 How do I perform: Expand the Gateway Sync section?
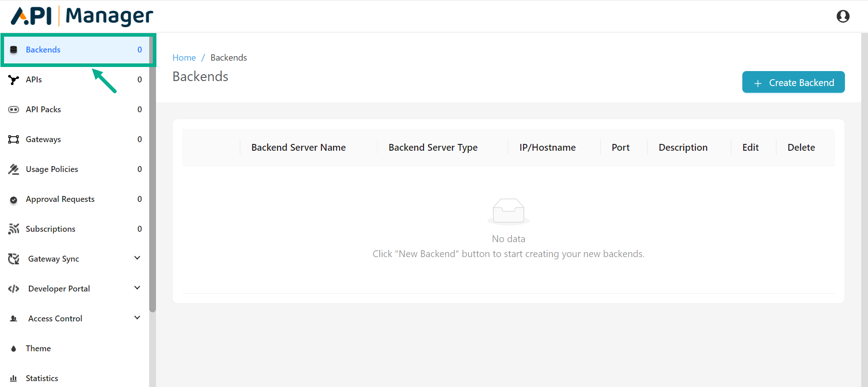[137, 258]
